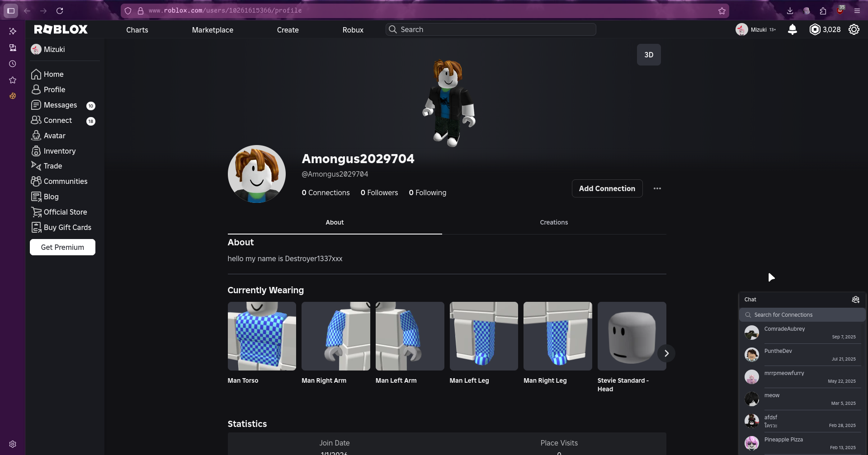Click the chat connections icon
868x455 pixels.
(x=855, y=300)
